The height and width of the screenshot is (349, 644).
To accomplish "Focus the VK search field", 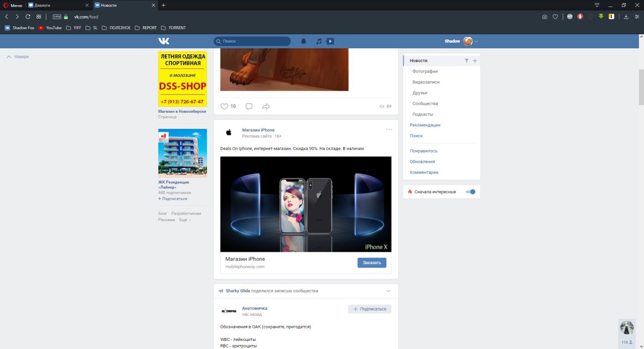I will (252, 41).
